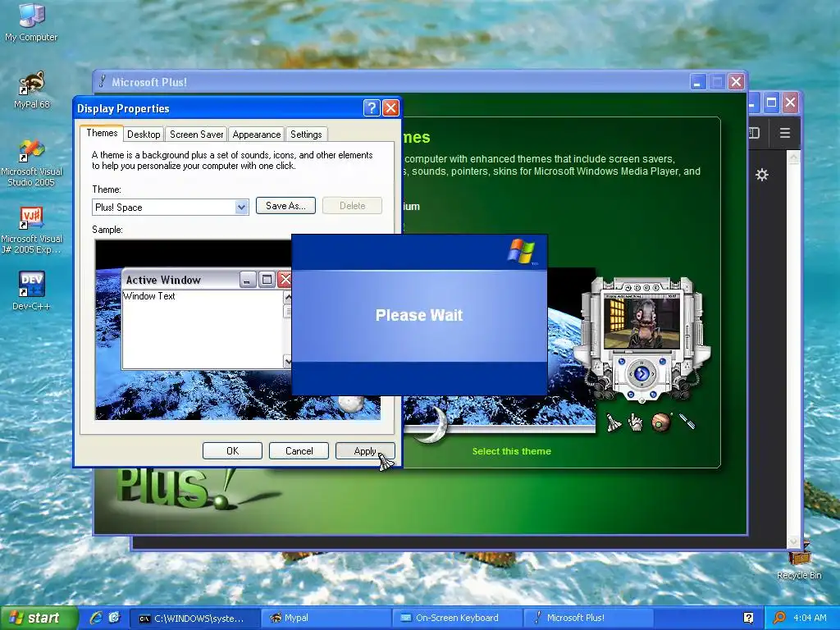Click Cancel in Display Properties

(x=299, y=451)
